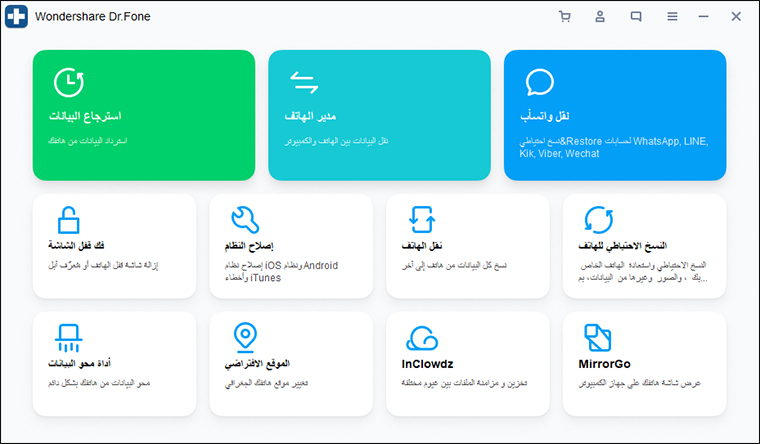Open the green استرجاع البيانات card
The width and height of the screenshot is (760, 444).
[x=144, y=115]
